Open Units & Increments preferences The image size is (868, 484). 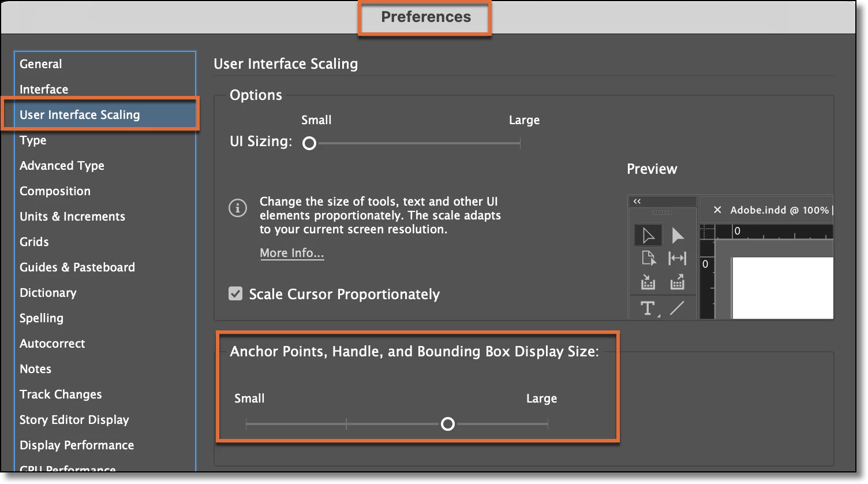tap(105, 217)
